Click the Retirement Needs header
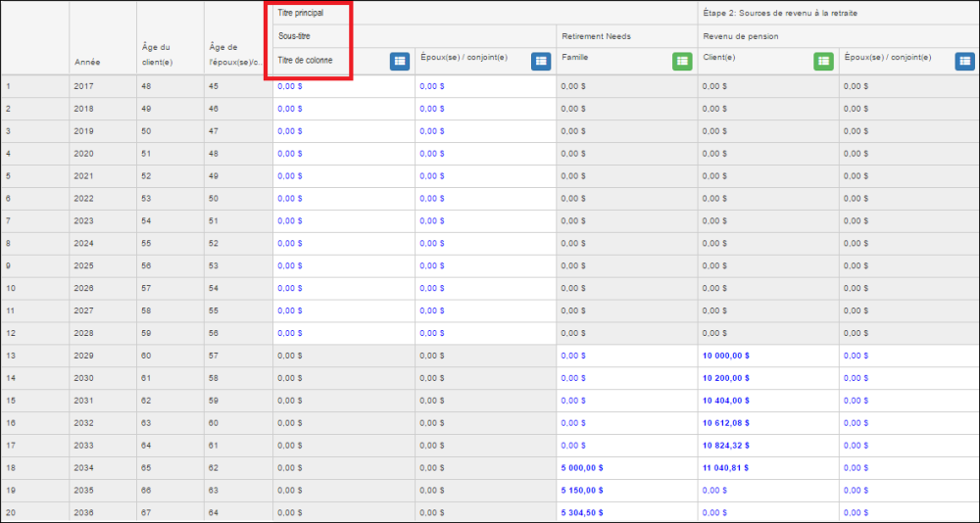This screenshot has width=980, height=523. (596, 36)
